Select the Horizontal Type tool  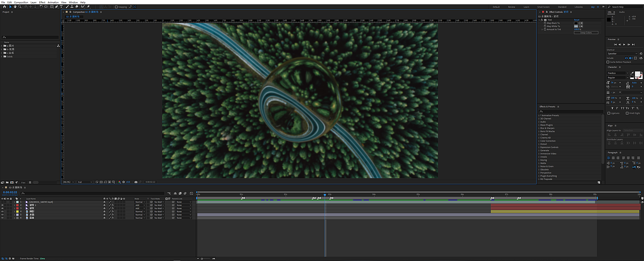[x=61, y=7]
